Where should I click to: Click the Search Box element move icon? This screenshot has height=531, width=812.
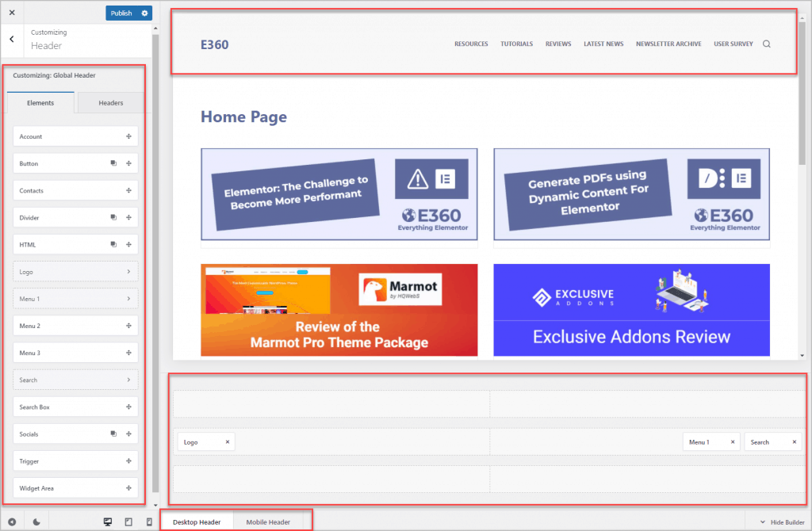128,407
